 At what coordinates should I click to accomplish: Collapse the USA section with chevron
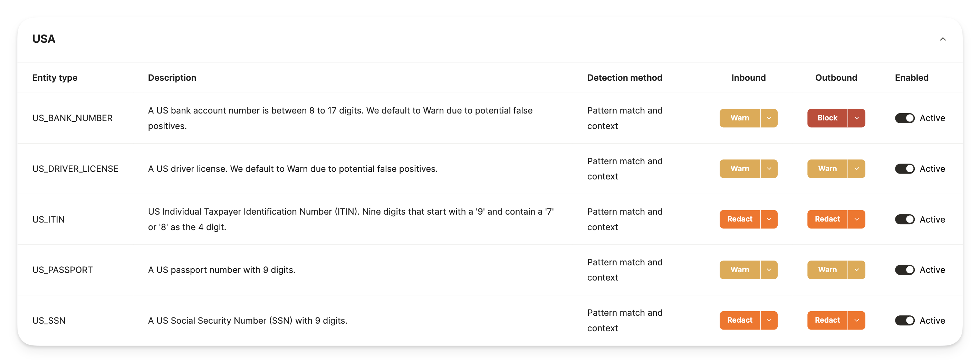[942, 39]
